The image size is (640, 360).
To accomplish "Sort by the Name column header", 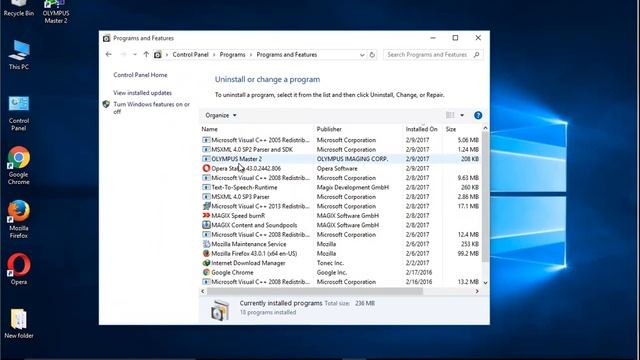I will point(256,129).
